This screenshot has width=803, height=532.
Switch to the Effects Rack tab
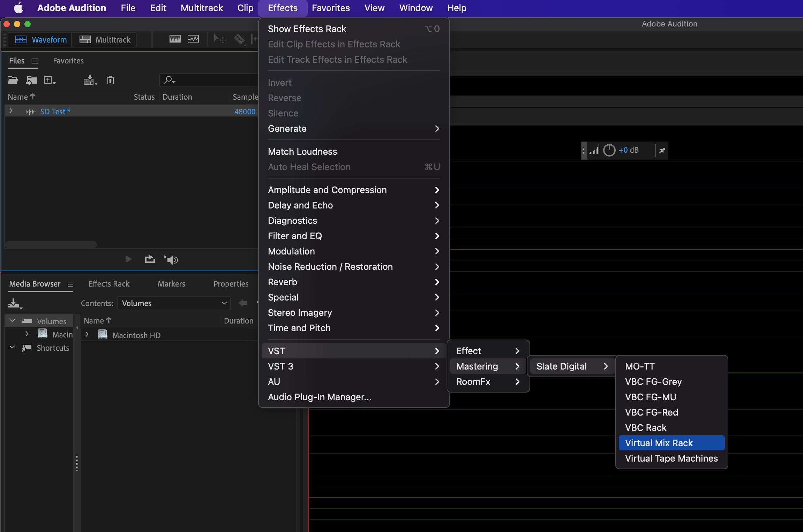[x=109, y=284]
